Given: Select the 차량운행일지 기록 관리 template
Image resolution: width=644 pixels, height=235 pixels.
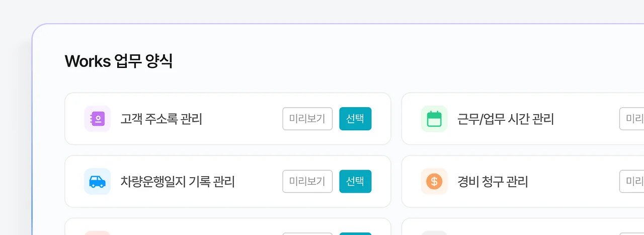Looking at the screenshot, I should point(355,181).
